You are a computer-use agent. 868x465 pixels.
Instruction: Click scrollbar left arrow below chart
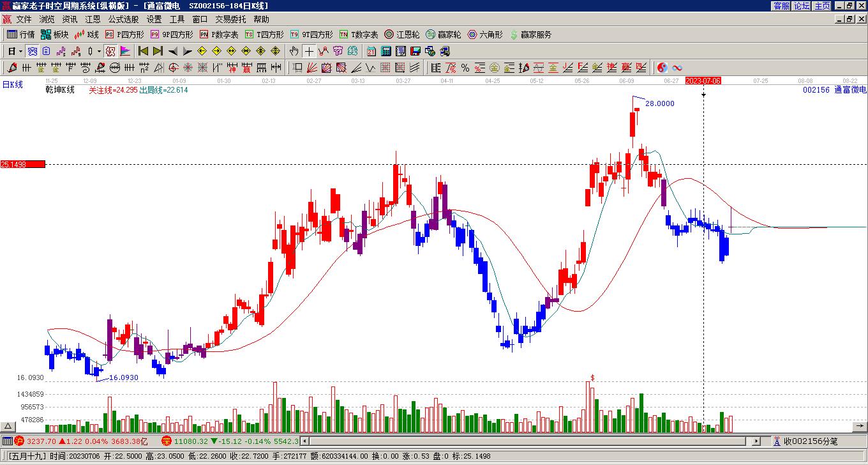tap(304, 441)
